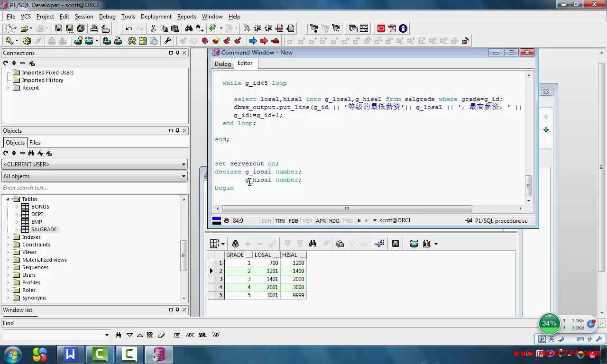Open the grid icon dropdown arrow in result toolbar
The height and width of the screenshot is (364, 607).
[x=223, y=244]
